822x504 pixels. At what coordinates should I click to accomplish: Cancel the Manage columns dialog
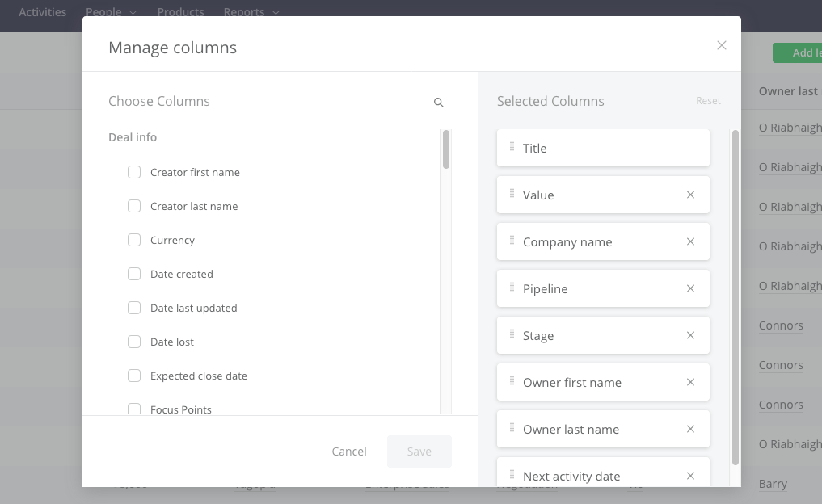pos(349,451)
